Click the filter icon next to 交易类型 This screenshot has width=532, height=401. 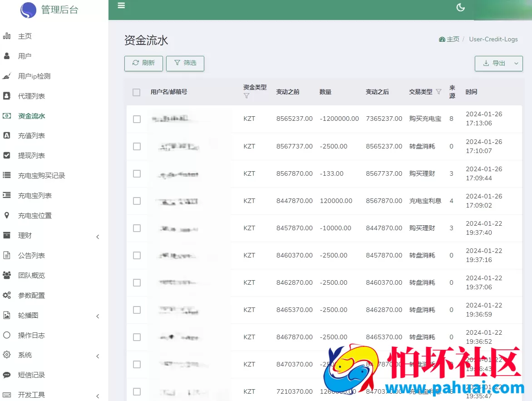438,92
